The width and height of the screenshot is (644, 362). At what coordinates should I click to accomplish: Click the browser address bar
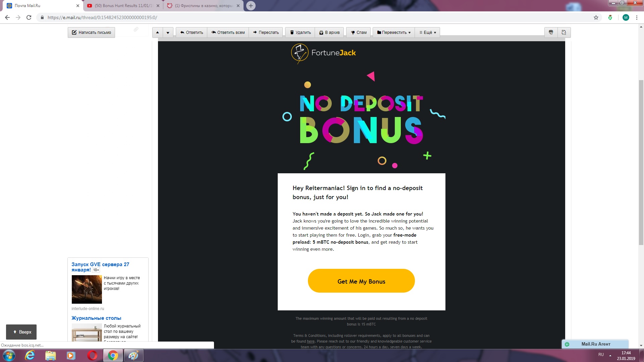pyautogui.click(x=319, y=17)
